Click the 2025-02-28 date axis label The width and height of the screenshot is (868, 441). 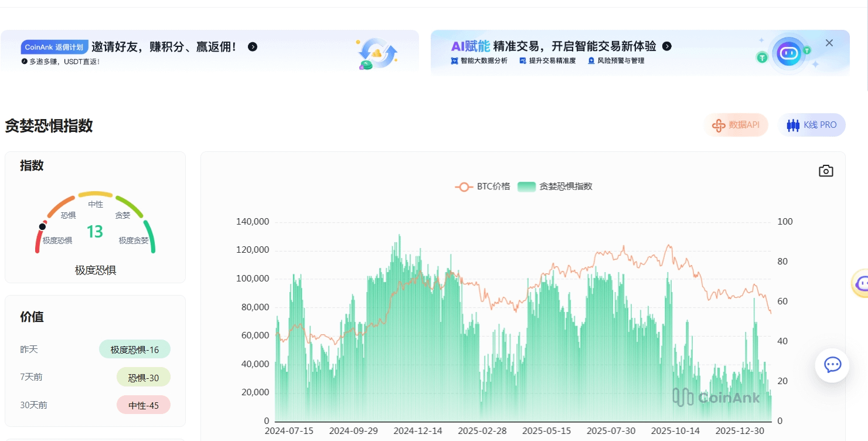[482, 431]
